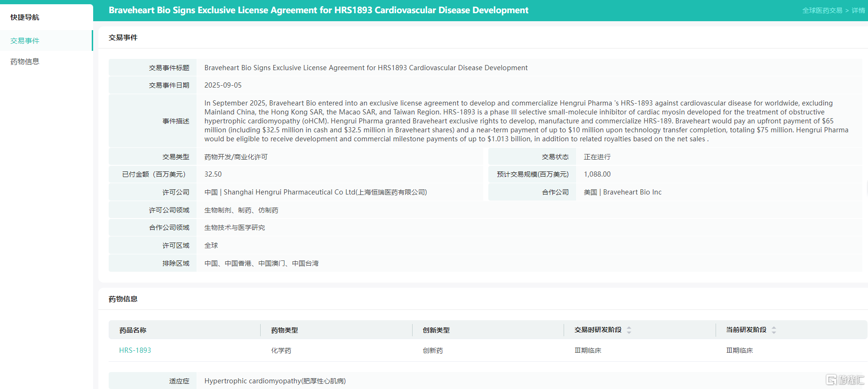Click Ⅲ期临床 under 交易时研发阶段
The width and height of the screenshot is (868, 389).
point(588,350)
